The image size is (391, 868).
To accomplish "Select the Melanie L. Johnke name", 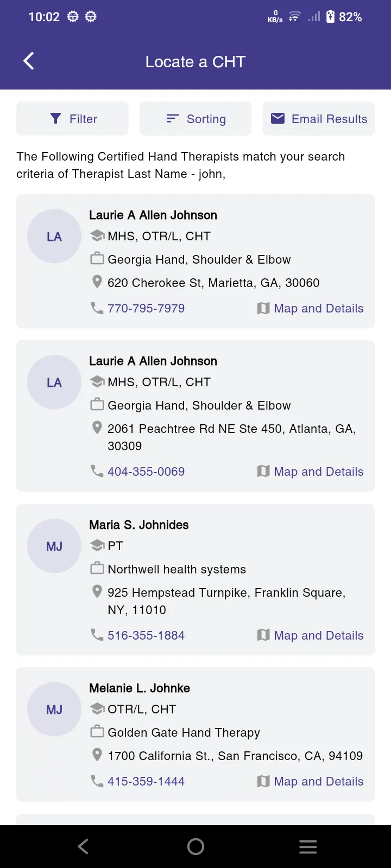I will (x=140, y=688).
